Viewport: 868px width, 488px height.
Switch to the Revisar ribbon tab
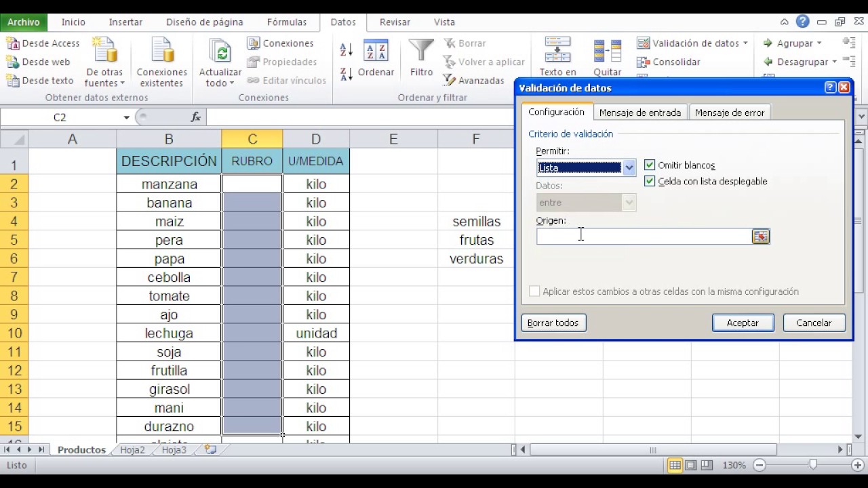tap(395, 22)
